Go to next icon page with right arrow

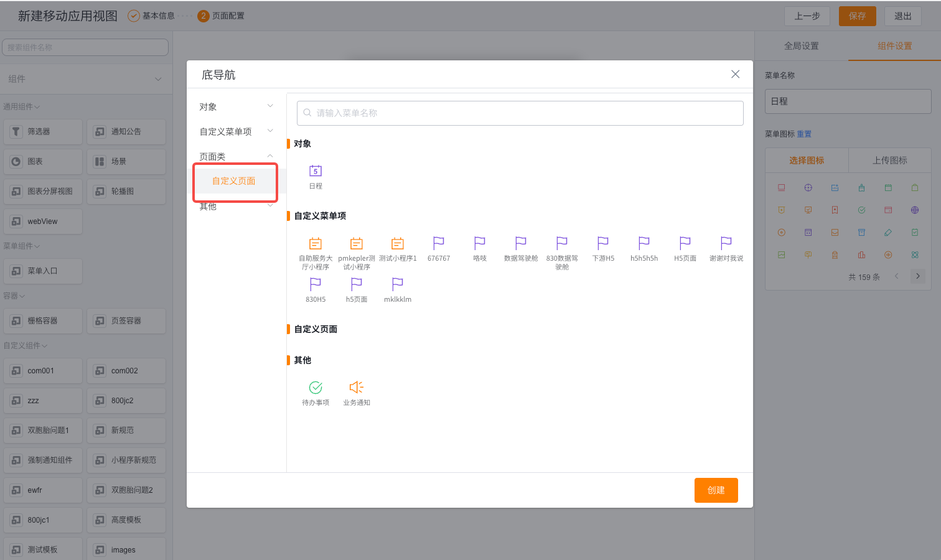point(917,276)
